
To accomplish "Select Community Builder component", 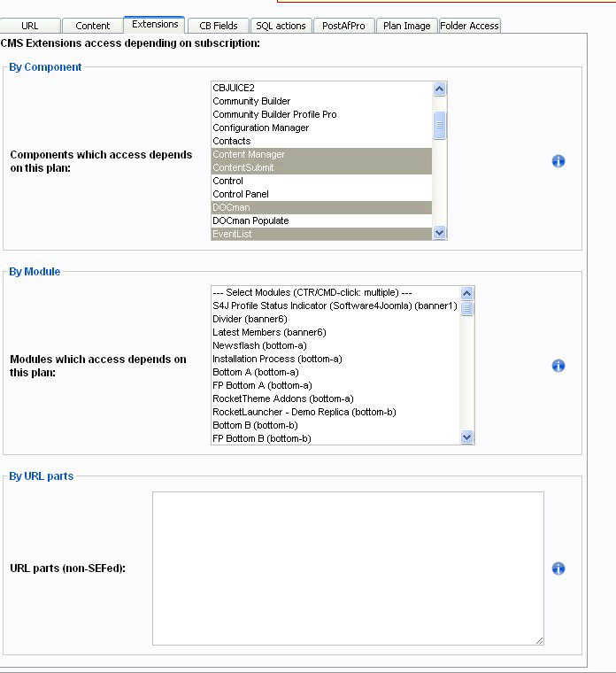I will [x=322, y=101].
